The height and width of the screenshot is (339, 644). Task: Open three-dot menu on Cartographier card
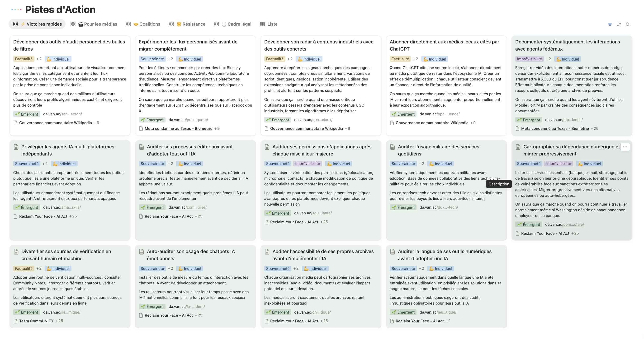click(x=625, y=147)
